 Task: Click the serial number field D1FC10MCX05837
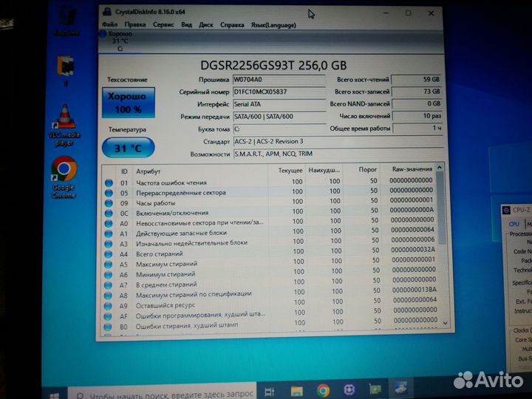tap(279, 92)
